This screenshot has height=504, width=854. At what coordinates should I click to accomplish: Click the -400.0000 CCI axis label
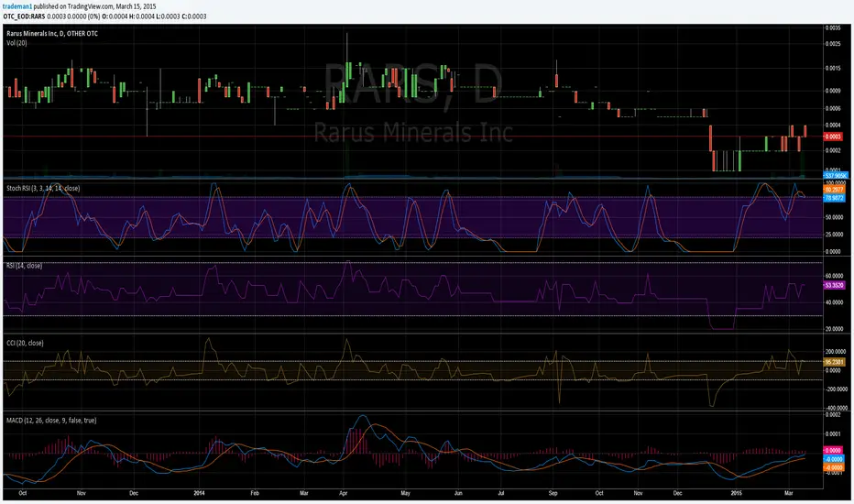coord(837,408)
